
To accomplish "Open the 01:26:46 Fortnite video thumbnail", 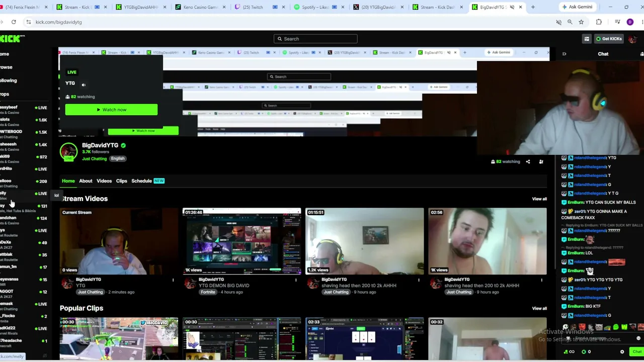I will click(x=242, y=241).
